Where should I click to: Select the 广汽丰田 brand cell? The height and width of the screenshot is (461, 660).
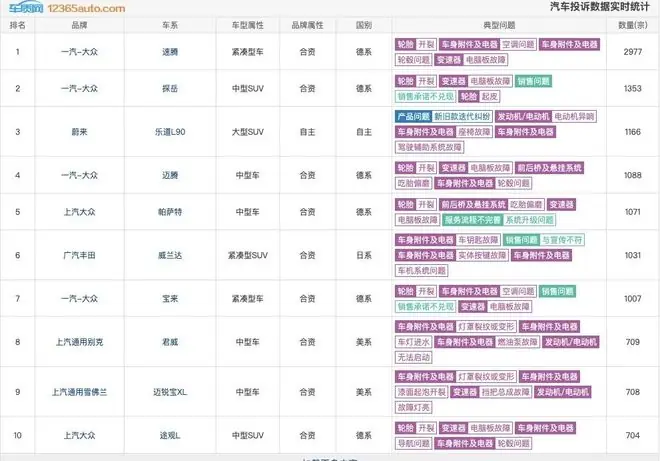click(79, 255)
